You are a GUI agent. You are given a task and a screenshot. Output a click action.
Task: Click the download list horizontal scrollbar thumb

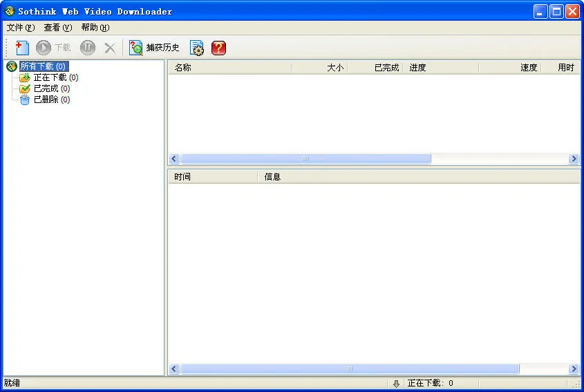pos(305,159)
